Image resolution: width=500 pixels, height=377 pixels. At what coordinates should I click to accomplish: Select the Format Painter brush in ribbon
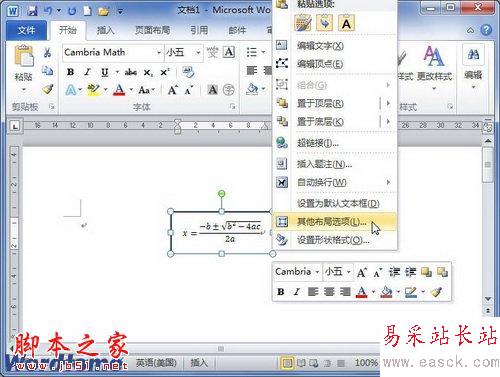tap(48, 89)
